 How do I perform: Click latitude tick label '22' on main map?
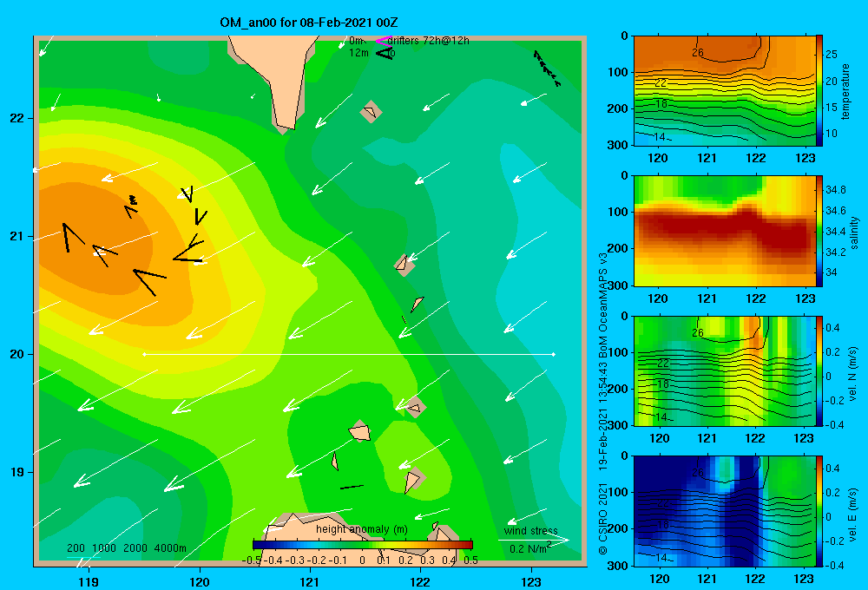tap(17, 118)
